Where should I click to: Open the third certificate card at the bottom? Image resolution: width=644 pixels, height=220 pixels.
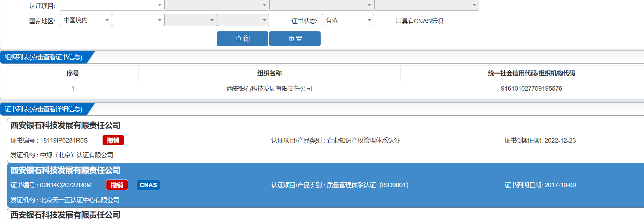click(66, 215)
